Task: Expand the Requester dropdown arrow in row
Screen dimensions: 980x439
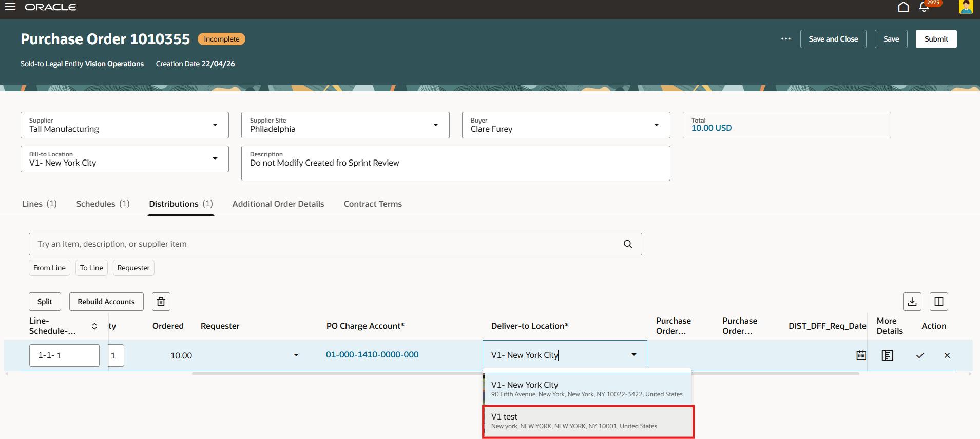Action: pos(296,355)
